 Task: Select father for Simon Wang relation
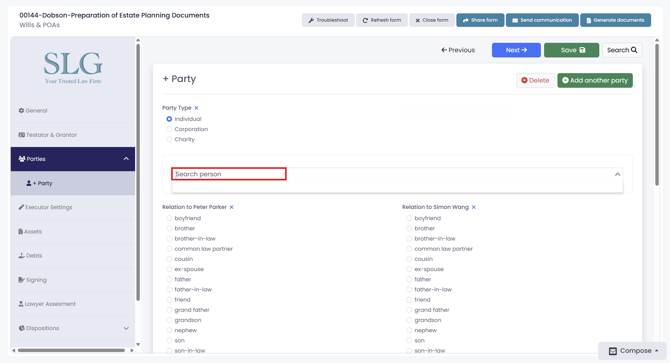point(409,279)
